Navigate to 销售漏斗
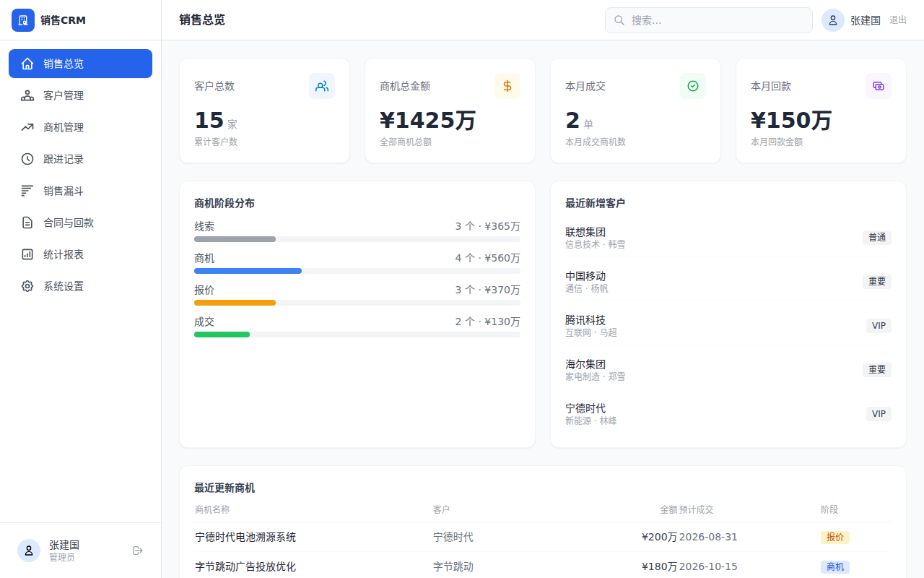 pos(80,191)
